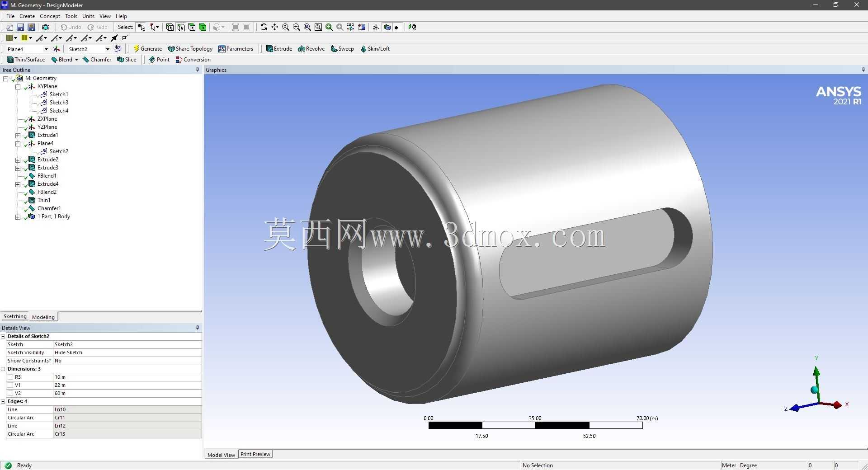Toggle the V1 dimension parameter checkbox
Screen dimensions: 868x470
pos(10,385)
